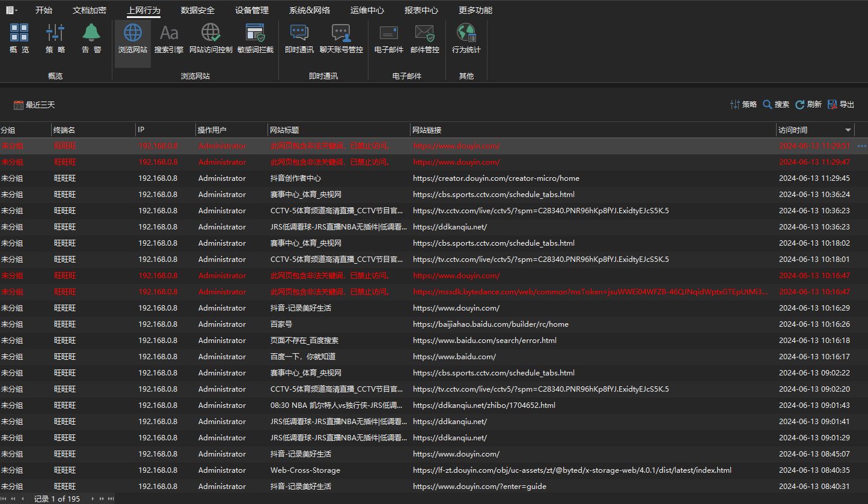Open the application menu icon at top-left
The height and width of the screenshot is (504, 868).
click(11, 10)
